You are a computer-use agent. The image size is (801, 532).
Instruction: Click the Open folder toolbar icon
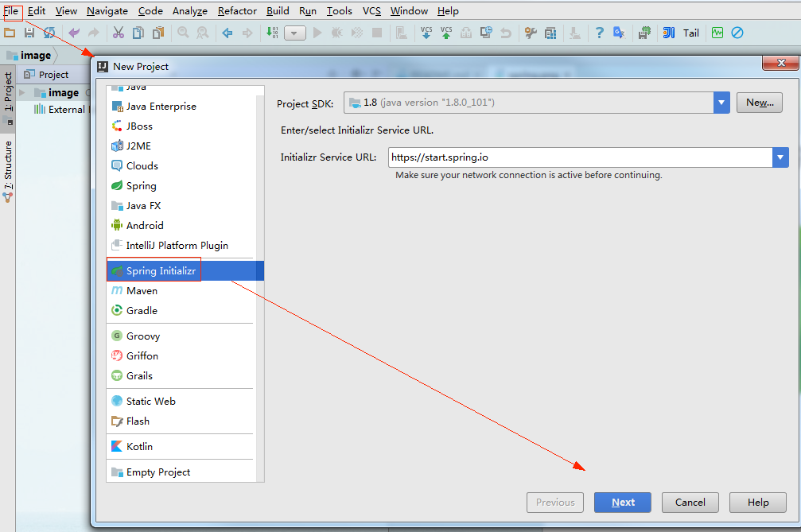tap(10, 33)
